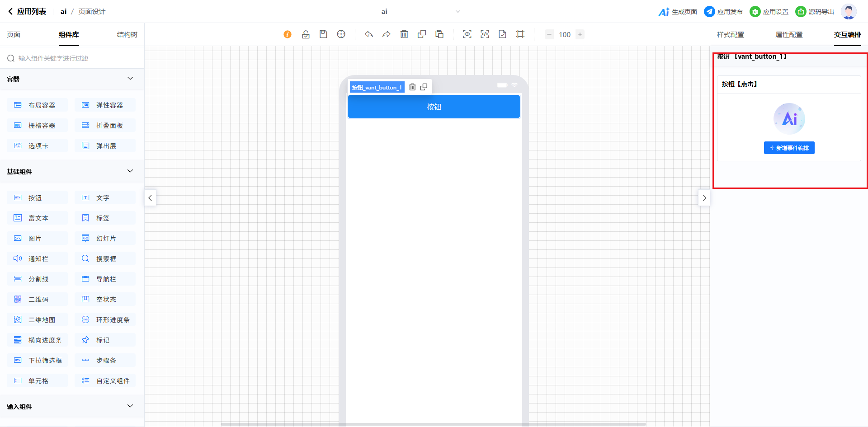The width and height of the screenshot is (868, 427).
Task: Click the 应用发布 button
Action: (x=723, y=12)
